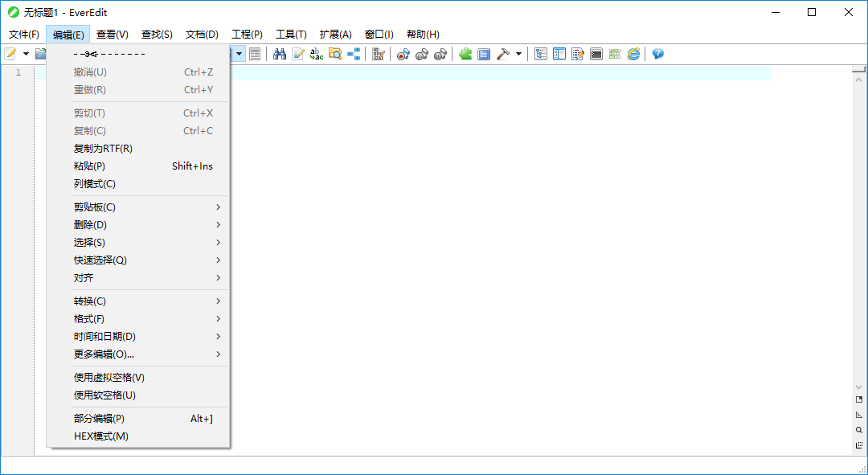Choose 粘贴(P) Shift+Ins
Image resolution: width=868 pixels, height=475 pixels.
(x=138, y=166)
